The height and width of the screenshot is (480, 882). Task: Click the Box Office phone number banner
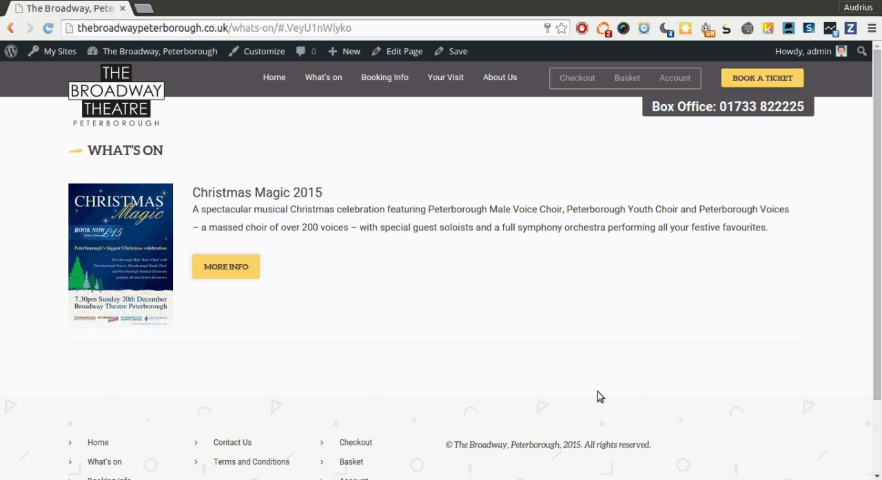pyautogui.click(x=728, y=106)
